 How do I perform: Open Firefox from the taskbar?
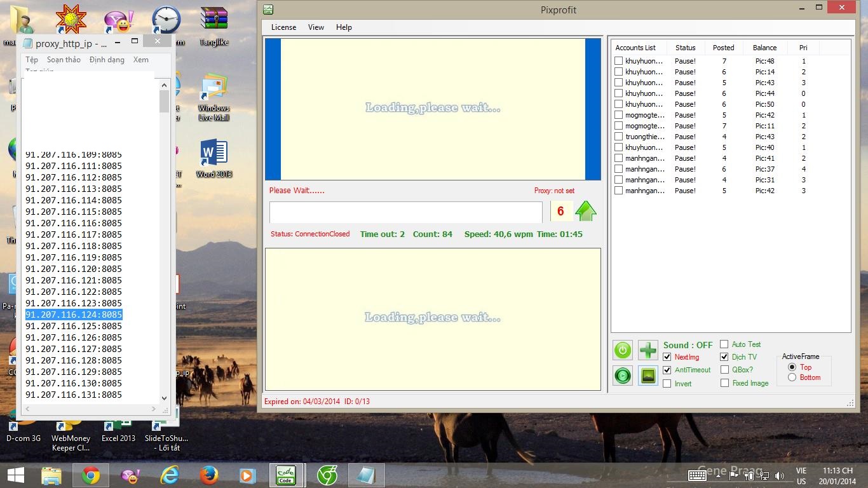tap(208, 475)
